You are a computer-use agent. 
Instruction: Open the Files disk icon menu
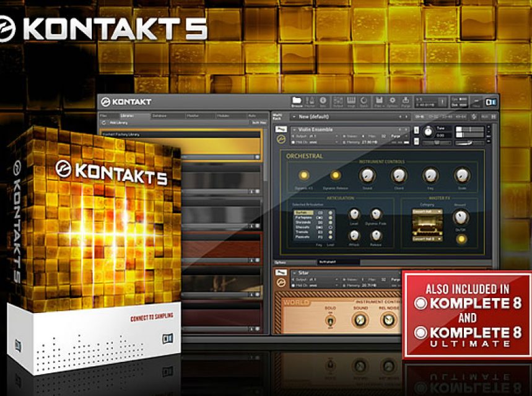pyautogui.click(x=379, y=102)
